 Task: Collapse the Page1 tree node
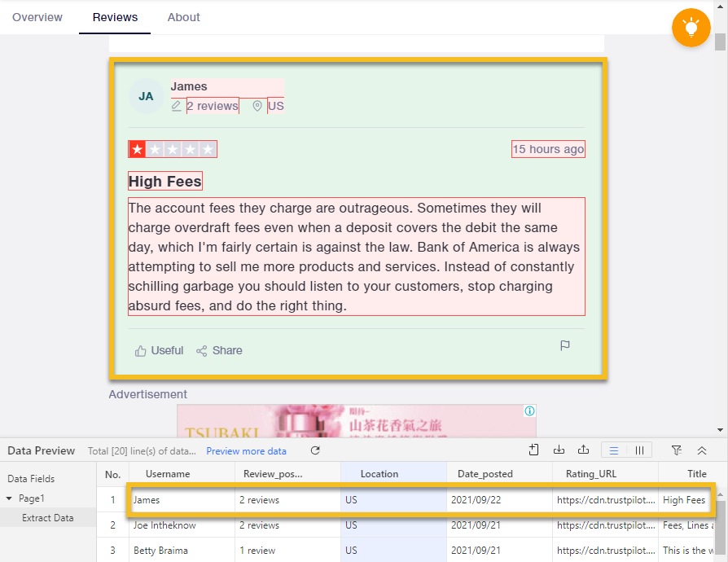[10, 498]
